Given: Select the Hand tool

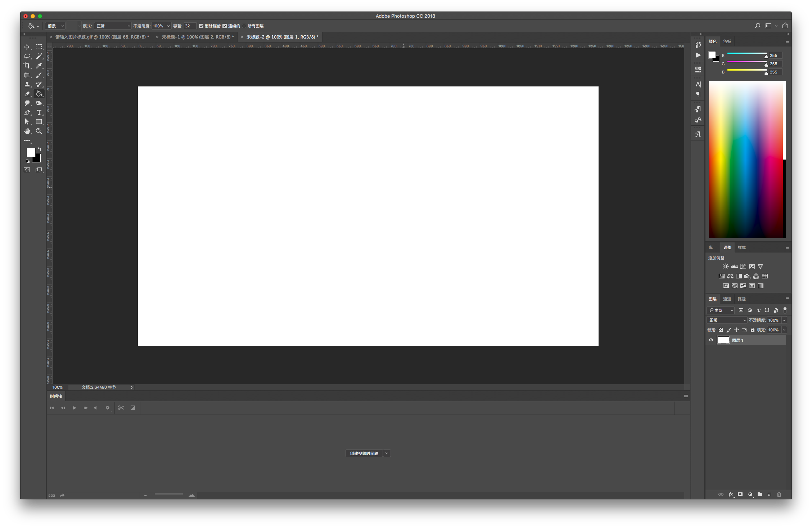Looking at the screenshot, I should point(27,131).
